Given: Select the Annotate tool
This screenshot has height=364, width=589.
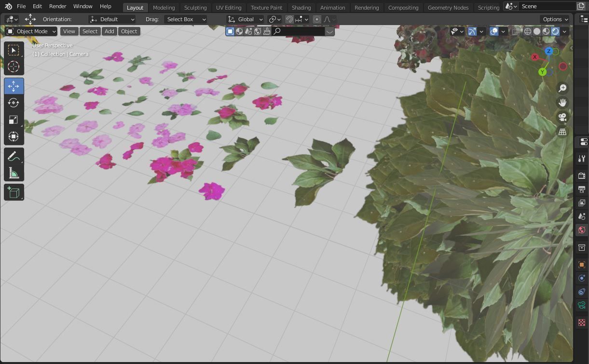Looking at the screenshot, I should pyautogui.click(x=14, y=156).
